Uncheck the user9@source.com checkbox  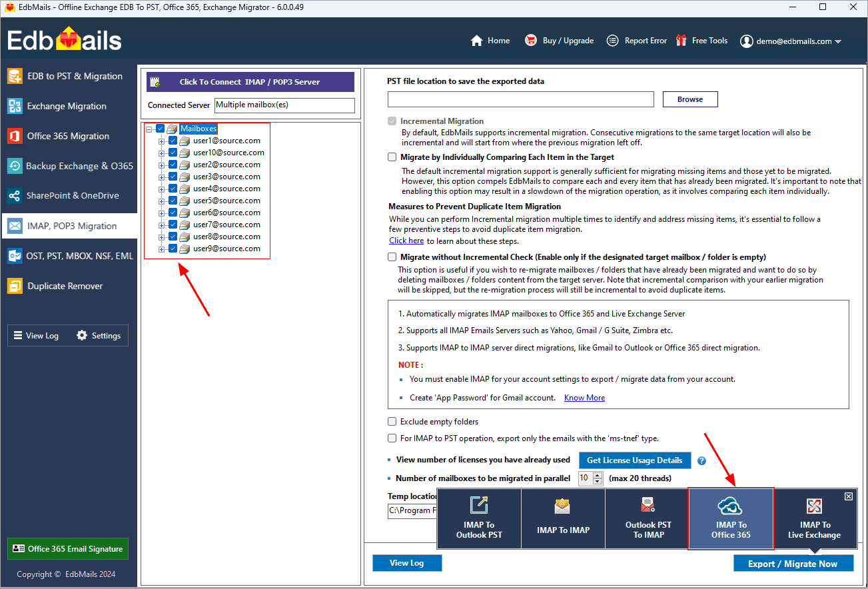coord(173,249)
